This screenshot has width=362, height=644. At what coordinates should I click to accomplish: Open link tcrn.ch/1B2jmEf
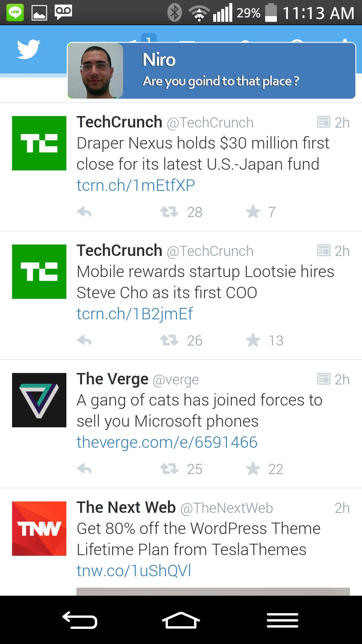coord(134,314)
